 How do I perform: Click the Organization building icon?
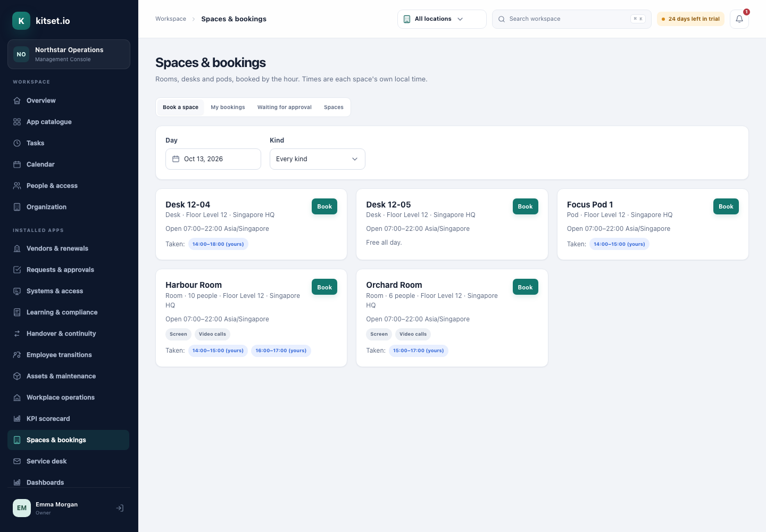17,207
